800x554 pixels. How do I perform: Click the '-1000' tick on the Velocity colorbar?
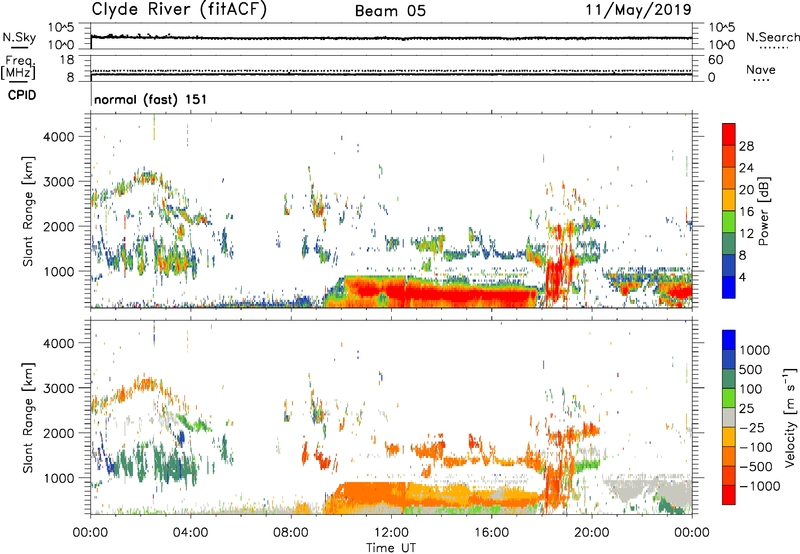point(759,486)
